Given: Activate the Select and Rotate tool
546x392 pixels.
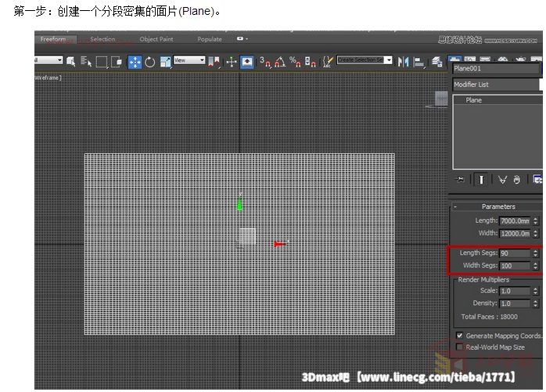Looking at the screenshot, I should [x=149, y=62].
